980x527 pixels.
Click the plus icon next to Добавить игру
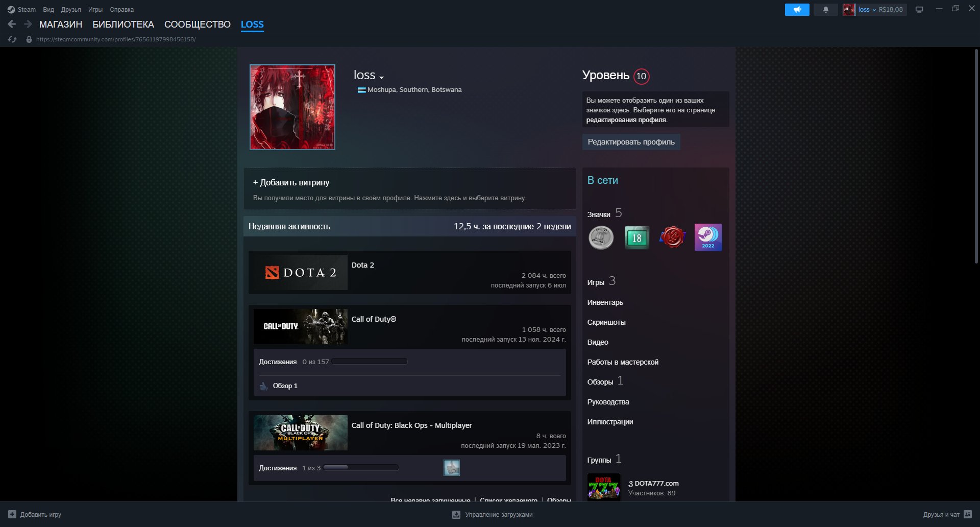[12, 514]
